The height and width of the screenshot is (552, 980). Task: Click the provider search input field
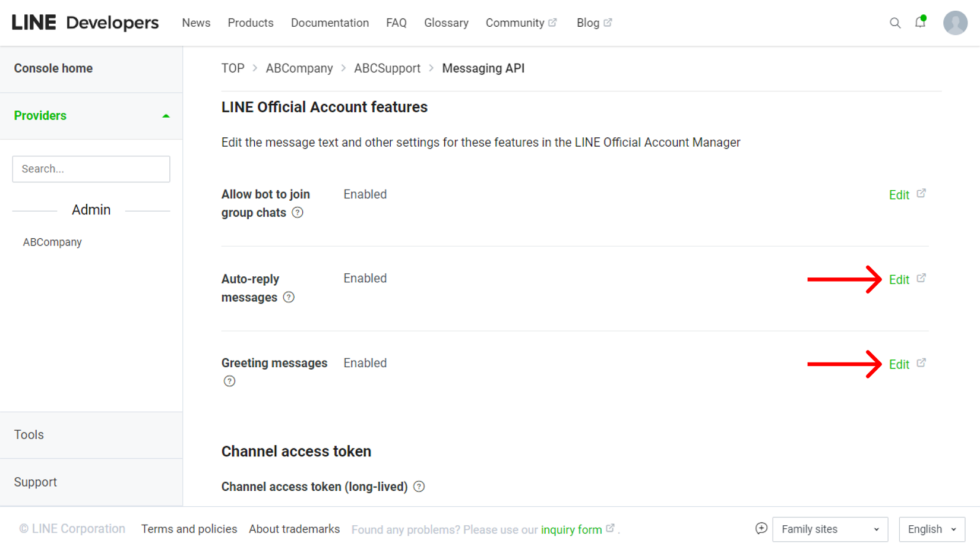[91, 169]
